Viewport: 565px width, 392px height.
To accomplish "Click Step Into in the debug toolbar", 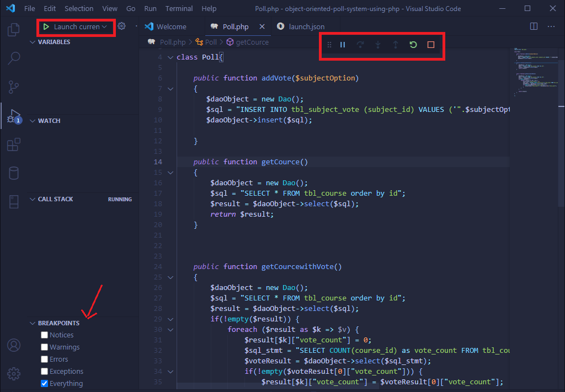I will [378, 45].
